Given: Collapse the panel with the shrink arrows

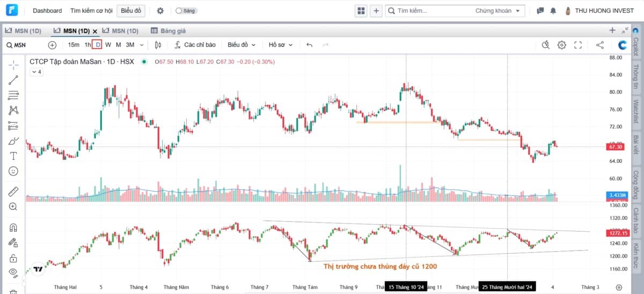Looking at the screenshot, I should (625, 31).
